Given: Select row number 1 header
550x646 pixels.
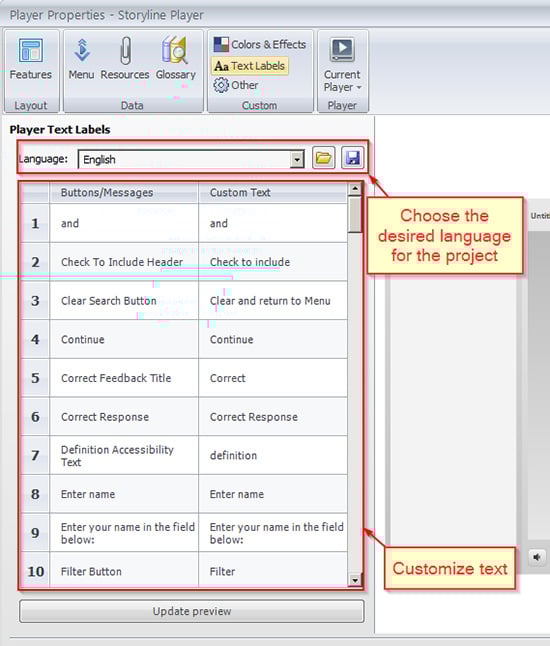Looking at the screenshot, I should tap(35, 223).
